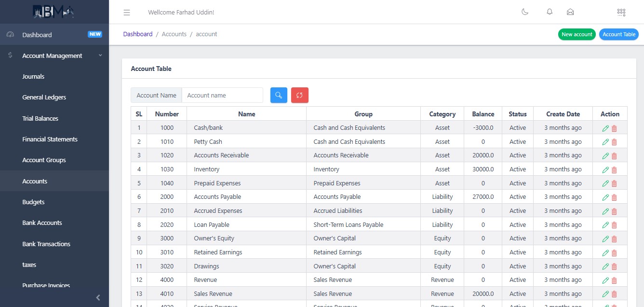
Task: Click the Welcome Farhad Uddin text
Action: (x=181, y=13)
